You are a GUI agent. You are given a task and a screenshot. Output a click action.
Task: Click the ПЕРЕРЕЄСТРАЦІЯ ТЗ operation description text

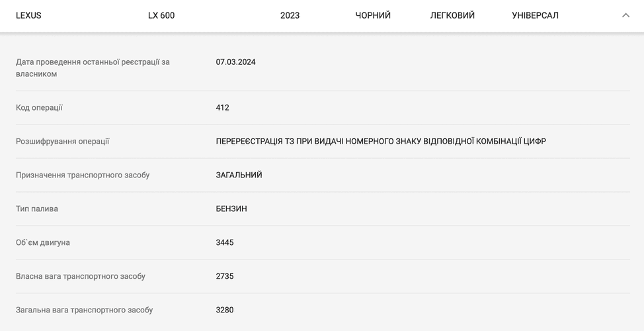(381, 142)
